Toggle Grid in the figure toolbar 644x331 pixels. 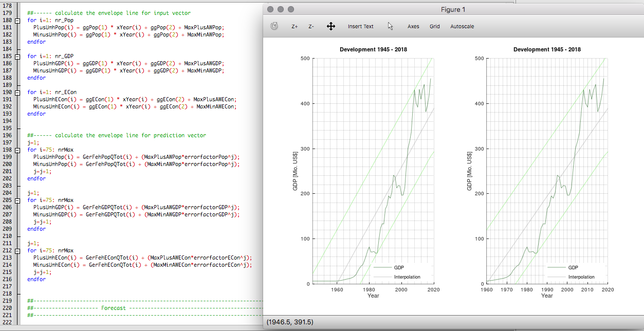[x=435, y=26]
